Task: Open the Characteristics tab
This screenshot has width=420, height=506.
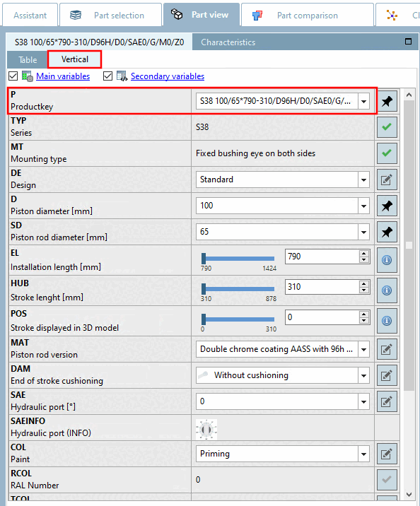Action: point(228,42)
